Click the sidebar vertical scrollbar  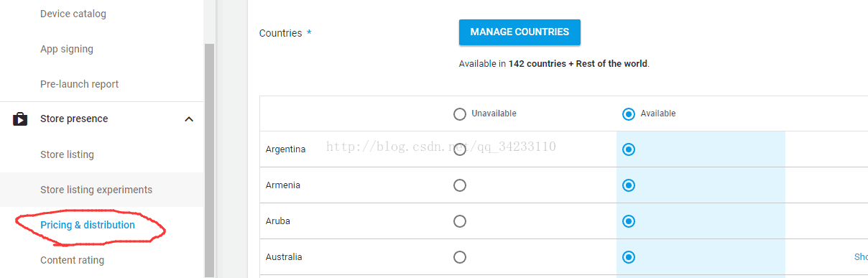(x=209, y=158)
